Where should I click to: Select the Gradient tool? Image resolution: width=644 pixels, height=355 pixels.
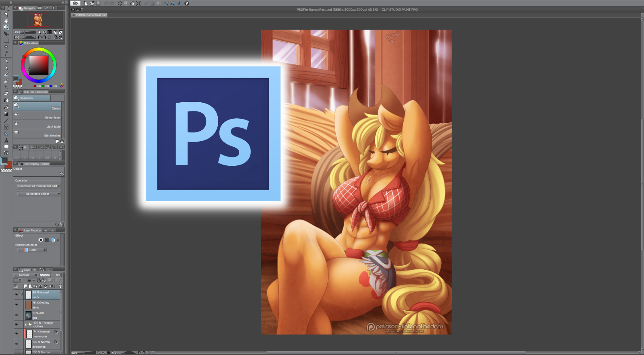click(x=6, y=114)
